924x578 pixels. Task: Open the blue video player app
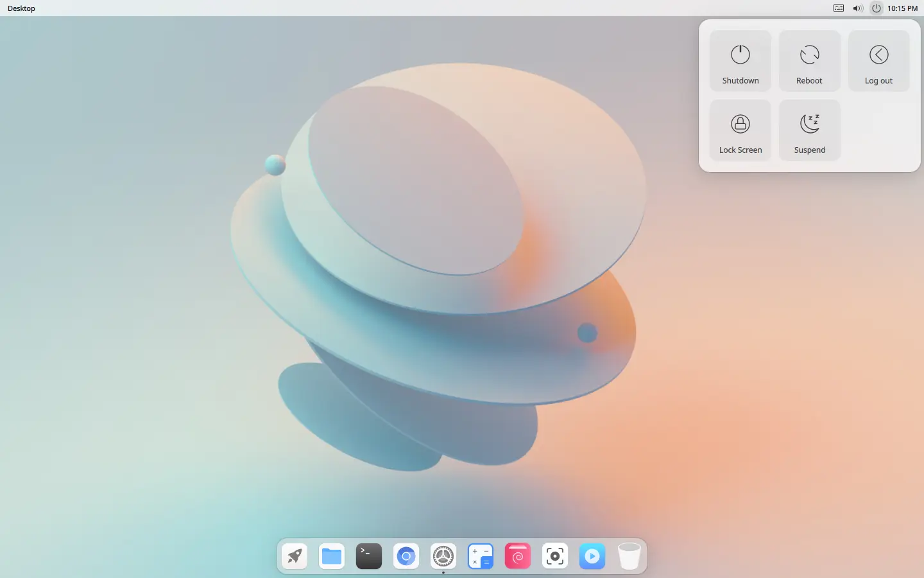click(x=592, y=556)
